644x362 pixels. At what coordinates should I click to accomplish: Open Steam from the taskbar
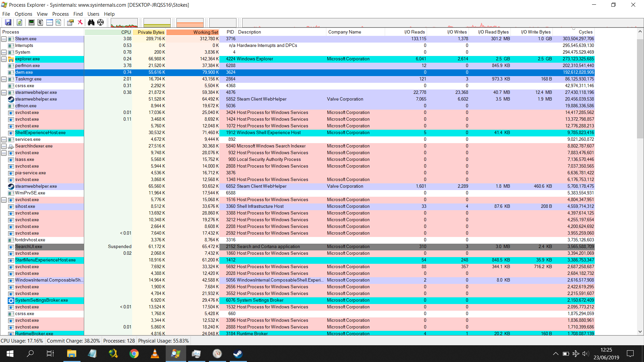(238, 354)
